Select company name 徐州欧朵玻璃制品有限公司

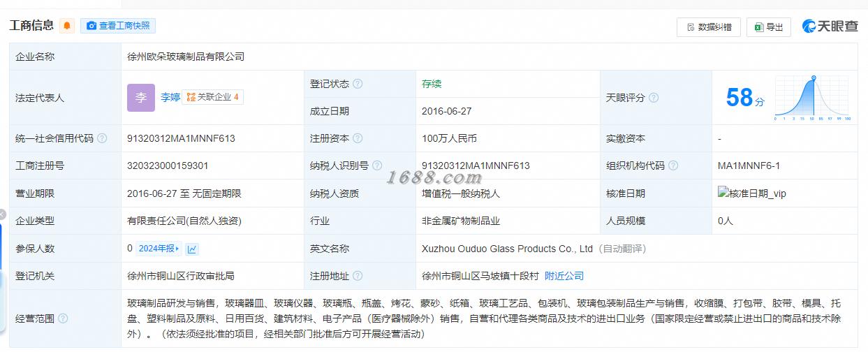pyautogui.click(x=186, y=57)
